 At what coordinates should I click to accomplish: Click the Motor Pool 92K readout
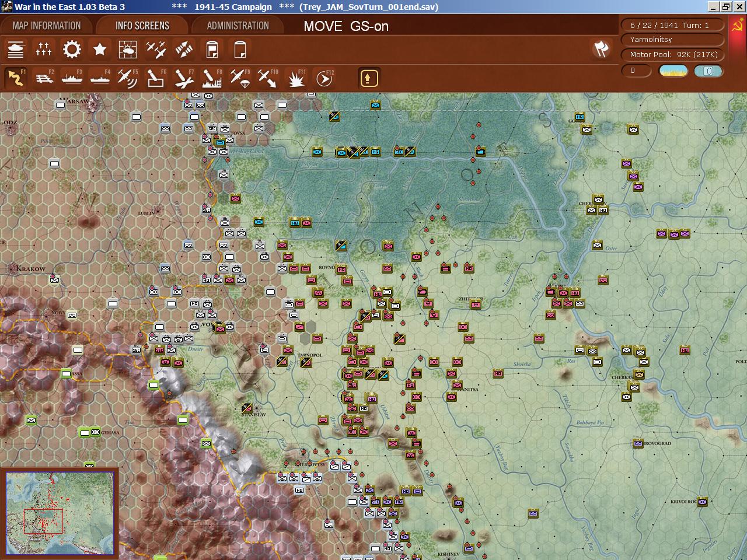[x=673, y=55]
